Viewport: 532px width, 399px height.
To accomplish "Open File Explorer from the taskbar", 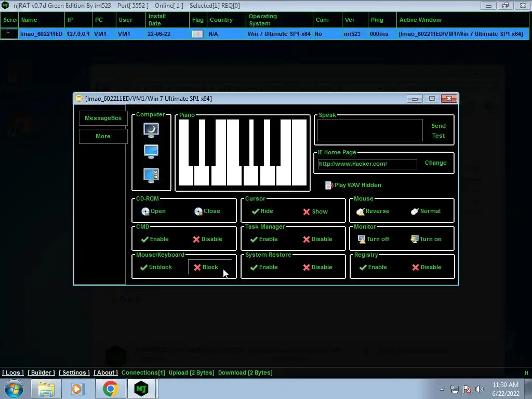I will (46, 389).
